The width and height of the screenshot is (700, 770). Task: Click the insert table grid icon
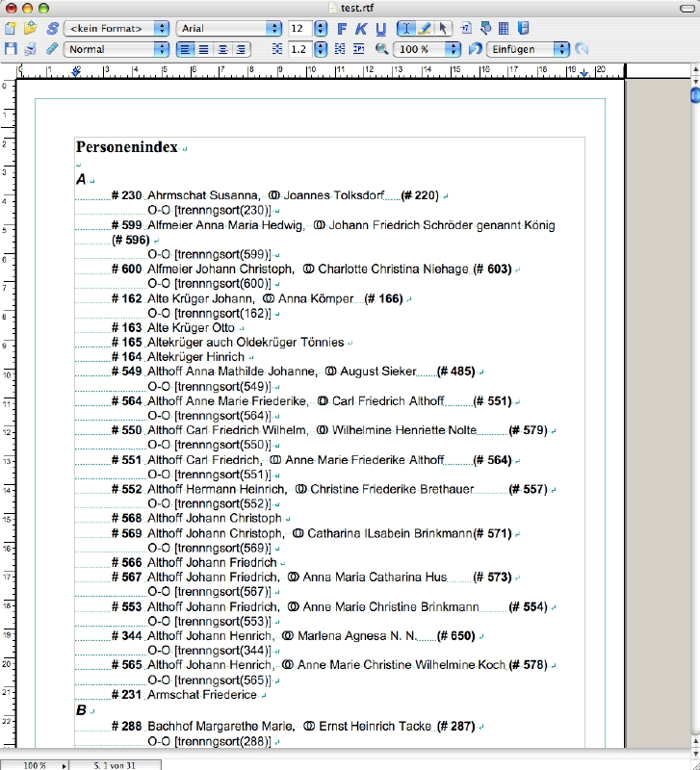pos(504,29)
